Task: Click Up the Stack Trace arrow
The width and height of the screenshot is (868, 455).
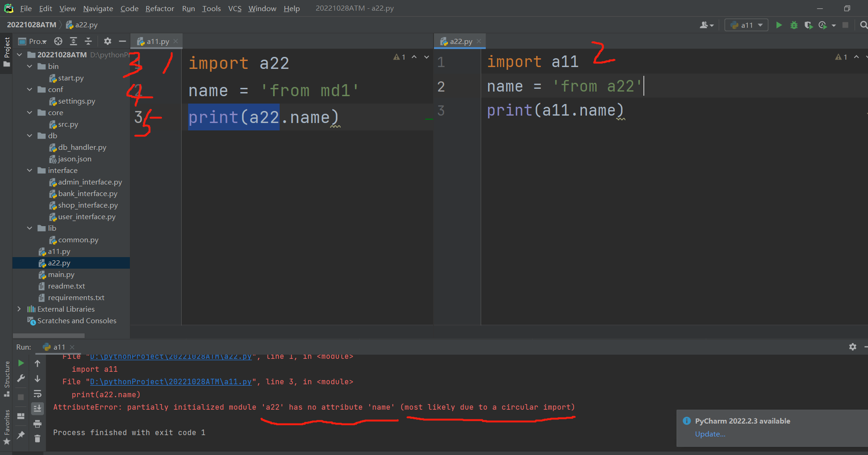Action: pyautogui.click(x=37, y=363)
